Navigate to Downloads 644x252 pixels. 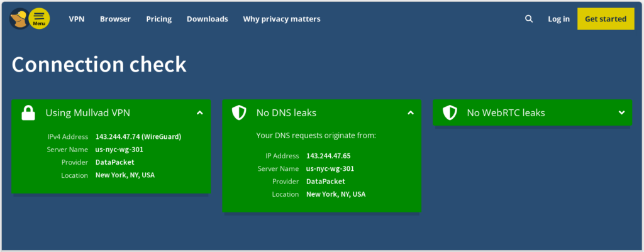coord(207,19)
